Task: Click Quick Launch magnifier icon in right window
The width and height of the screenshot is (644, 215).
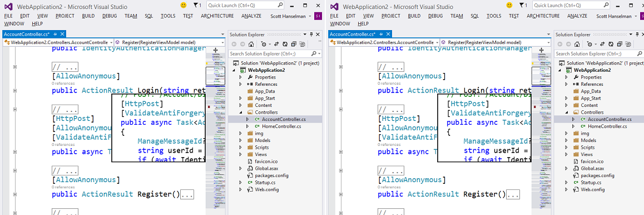Action: tap(607, 6)
